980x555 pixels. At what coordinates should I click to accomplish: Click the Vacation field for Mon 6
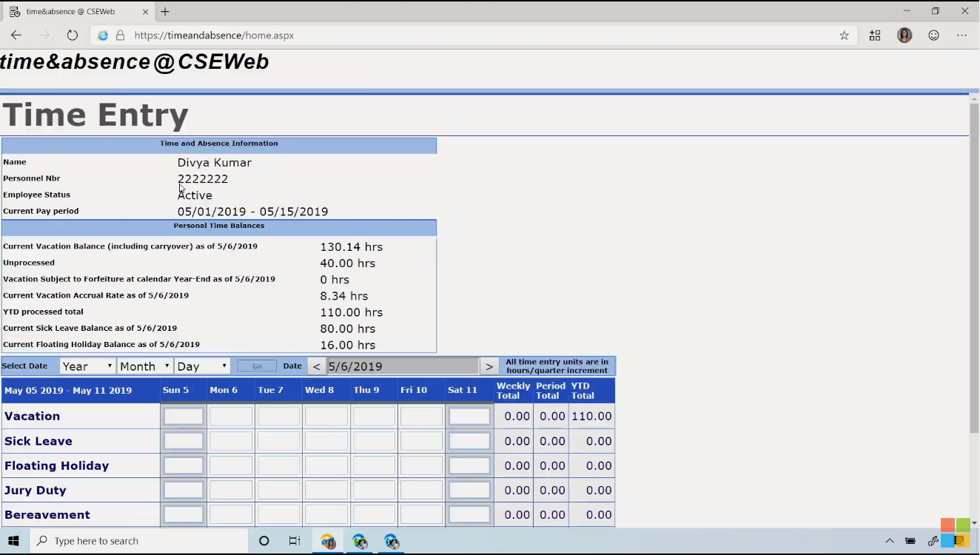click(x=230, y=417)
